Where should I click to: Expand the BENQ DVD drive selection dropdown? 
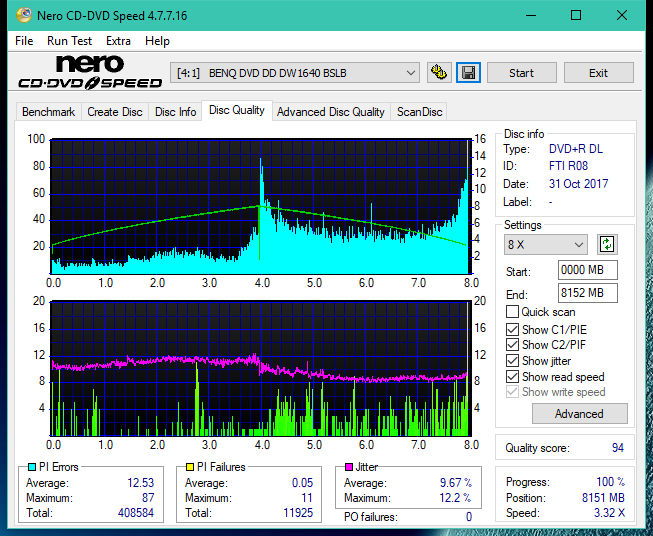pos(294,73)
